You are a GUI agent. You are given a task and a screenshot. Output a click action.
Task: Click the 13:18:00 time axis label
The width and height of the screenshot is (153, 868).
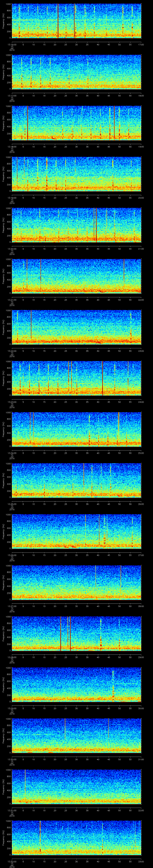click(12, 147)
